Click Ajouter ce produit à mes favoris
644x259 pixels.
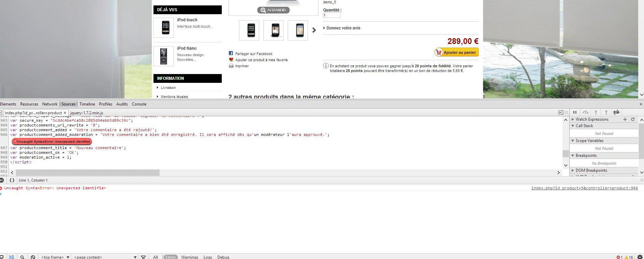(261, 60)
